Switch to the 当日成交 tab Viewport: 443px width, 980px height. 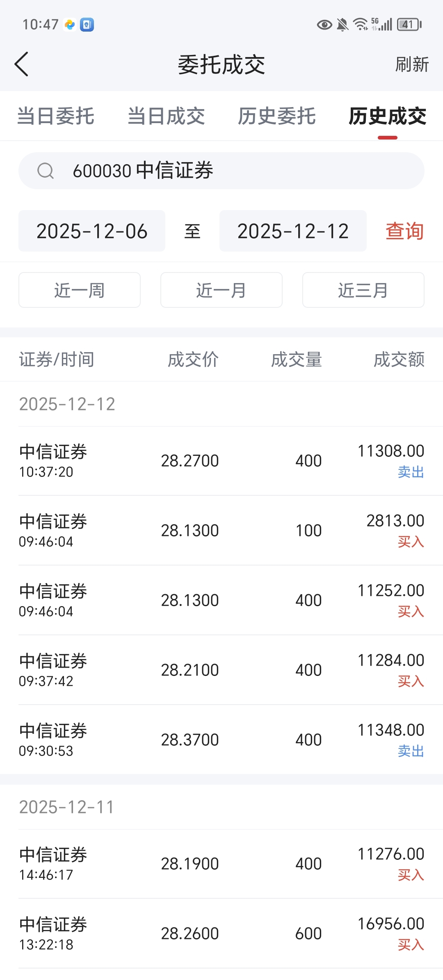(x=166, y=116)
